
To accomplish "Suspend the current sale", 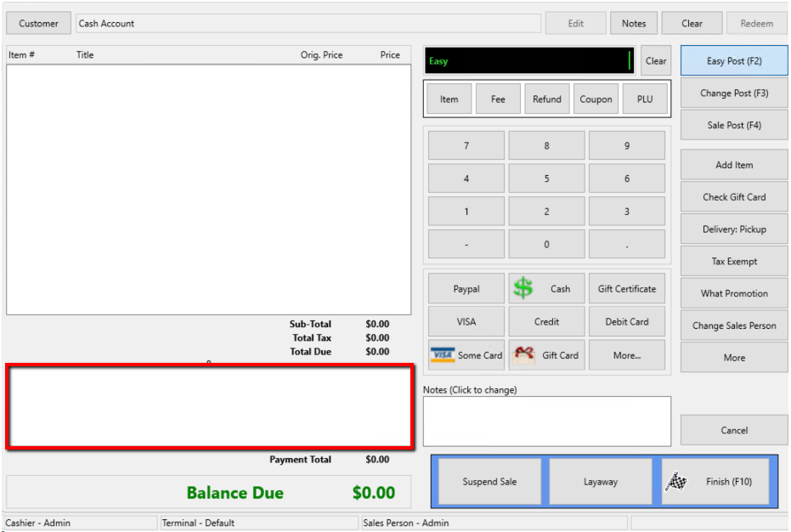I will point(489,482).
